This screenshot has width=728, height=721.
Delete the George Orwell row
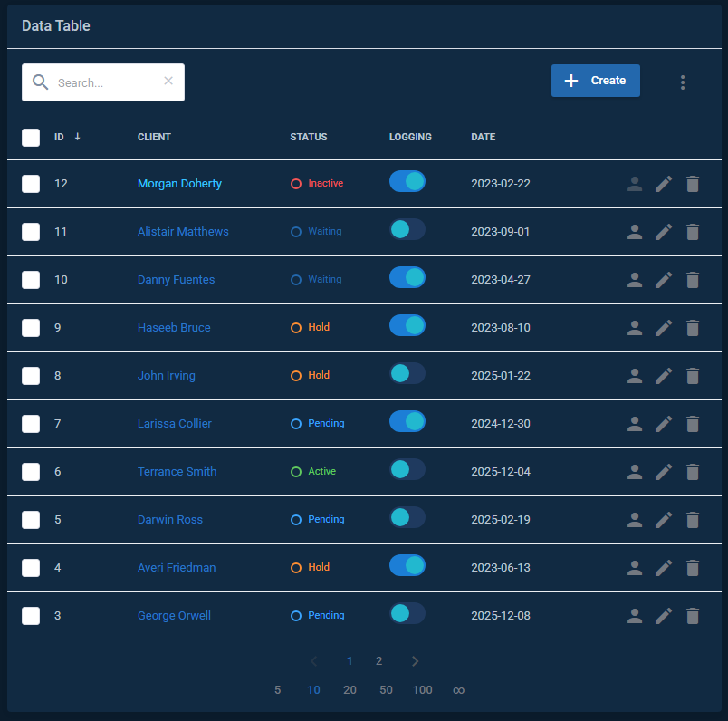coord(693,616)
